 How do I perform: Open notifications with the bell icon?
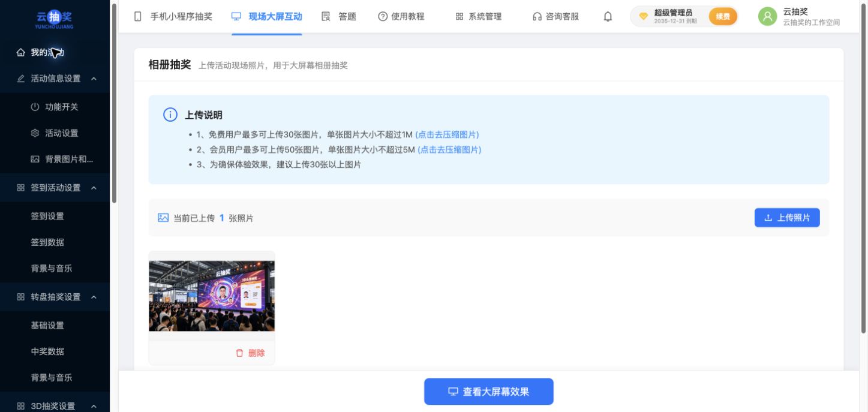[608, 17]
